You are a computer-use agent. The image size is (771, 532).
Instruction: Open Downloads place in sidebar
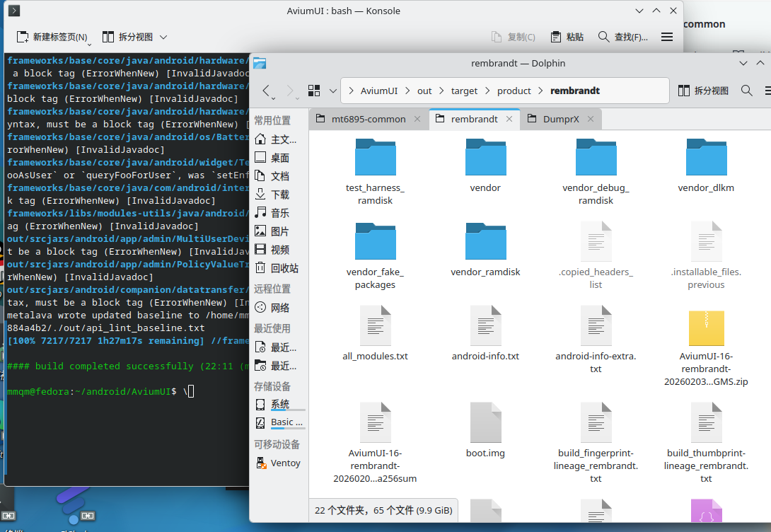278,195
